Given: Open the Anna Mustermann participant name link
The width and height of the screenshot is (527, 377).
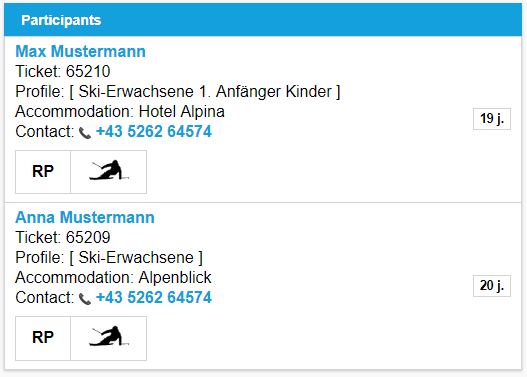Looking at the screenshot, I should (85, 217).
